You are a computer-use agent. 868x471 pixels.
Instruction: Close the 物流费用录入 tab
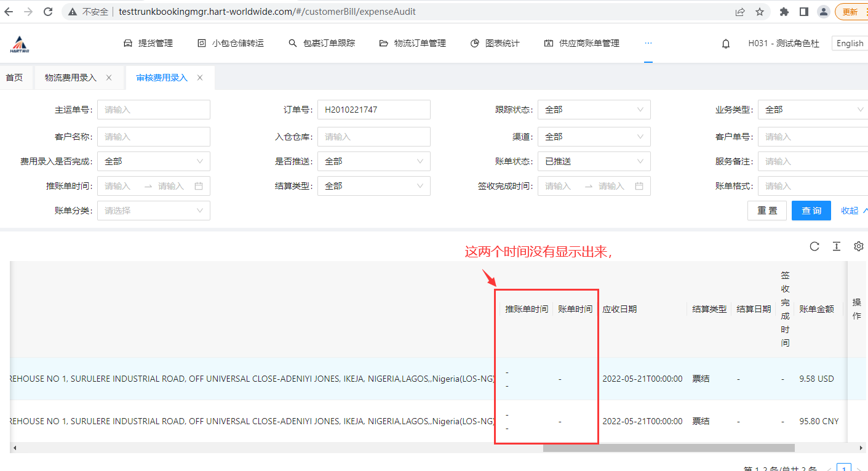pyautogui.click(x=109, y=78)
